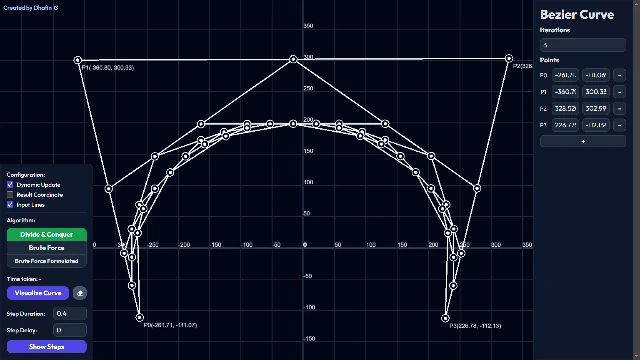
Task: Remove point P0 with its minus button
Action: pos(619,75)
